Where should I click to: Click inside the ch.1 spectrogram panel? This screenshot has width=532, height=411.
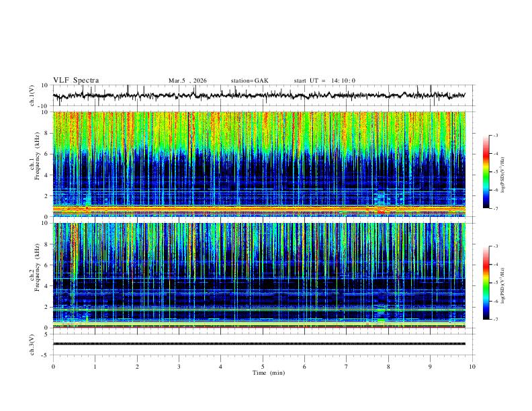[x=259, y=164]
